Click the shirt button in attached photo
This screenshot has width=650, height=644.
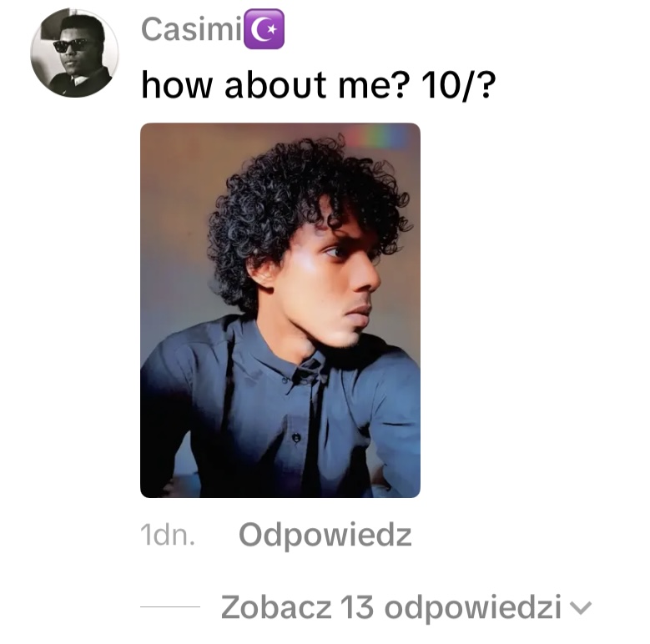tap(296, 438)
